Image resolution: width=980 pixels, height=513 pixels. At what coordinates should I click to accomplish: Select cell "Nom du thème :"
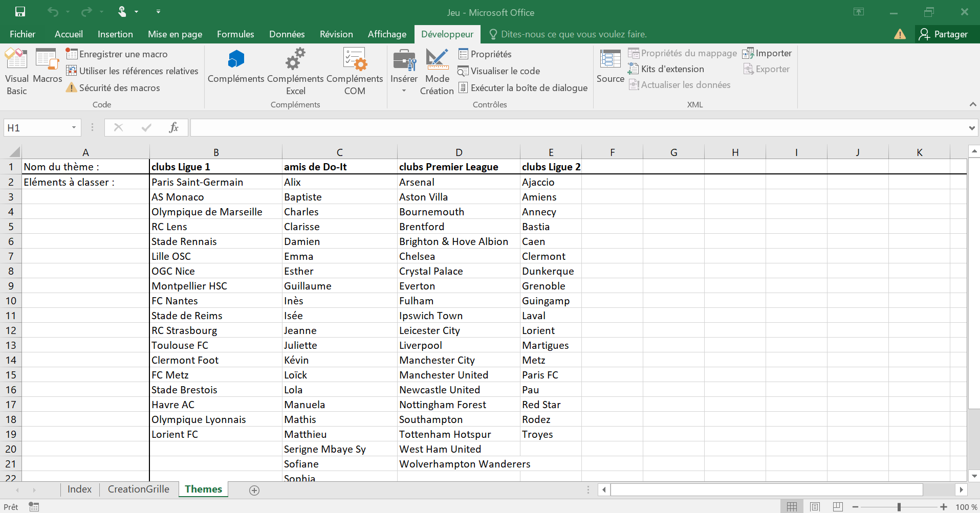(85, 167)
